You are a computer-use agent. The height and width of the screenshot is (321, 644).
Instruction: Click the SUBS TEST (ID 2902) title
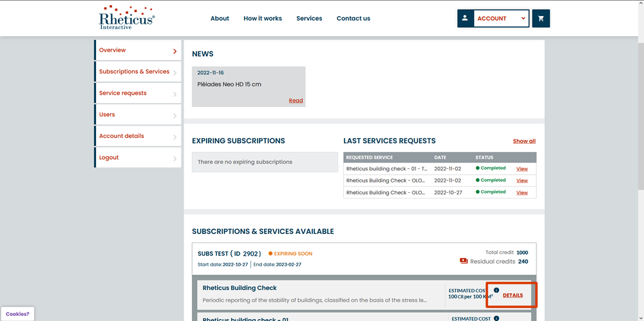[x=229, y=253]
